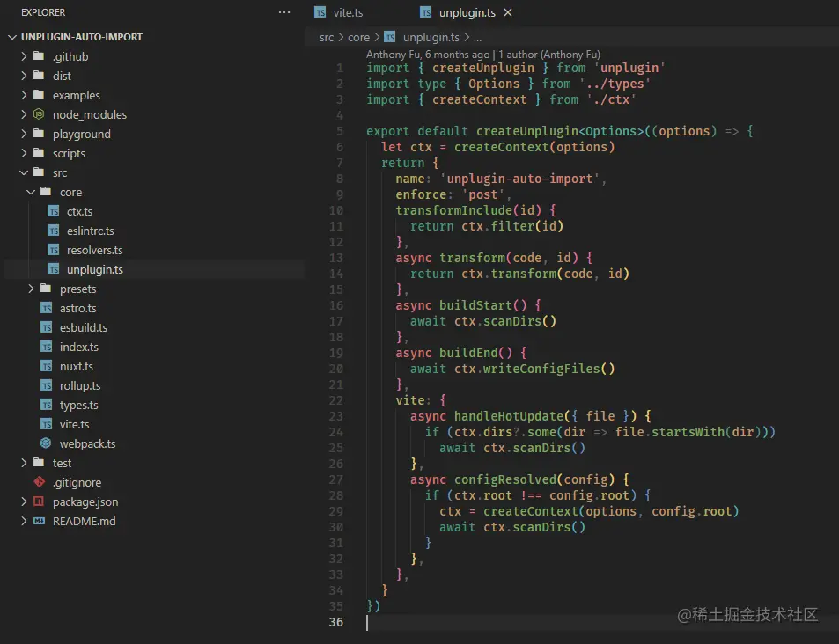The height and width of the screenshot is (644, 839).
Task: Click the TypeScript icon beside esbuild.ts
Action: click(x=47, y=327)
